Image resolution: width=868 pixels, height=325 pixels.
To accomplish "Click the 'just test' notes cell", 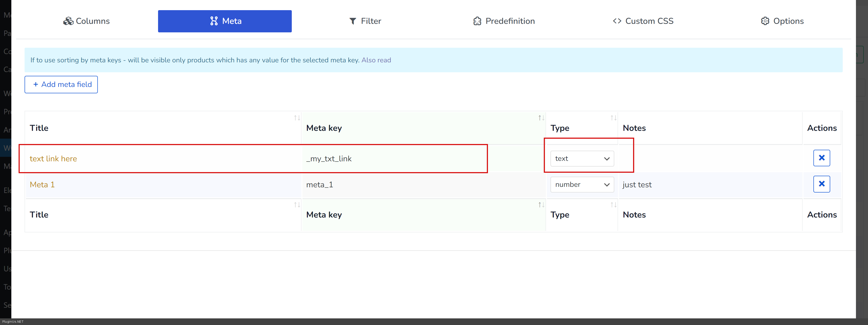I will (637, 184).
